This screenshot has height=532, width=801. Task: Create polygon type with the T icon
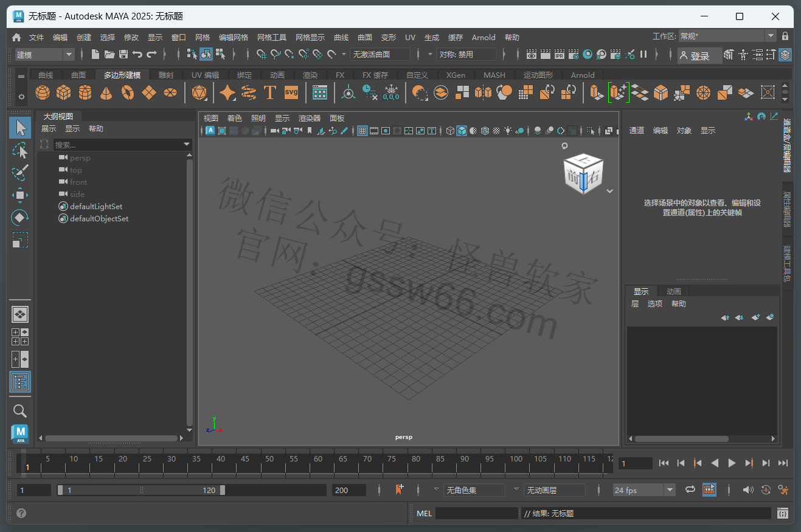tap(270, 92)
